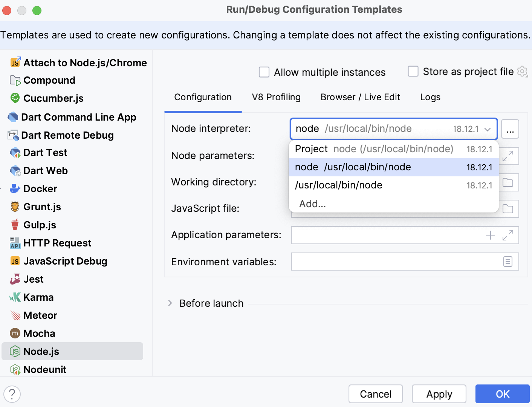This screenshot has height=407, width=532.
Task: Open the Environment variables list editor icon
Action: point(508,261)
